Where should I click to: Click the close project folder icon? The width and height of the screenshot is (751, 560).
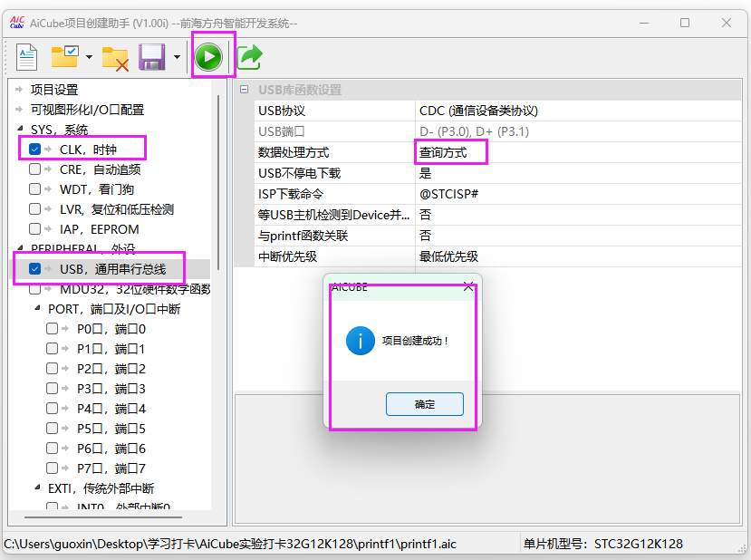(115, 58)
